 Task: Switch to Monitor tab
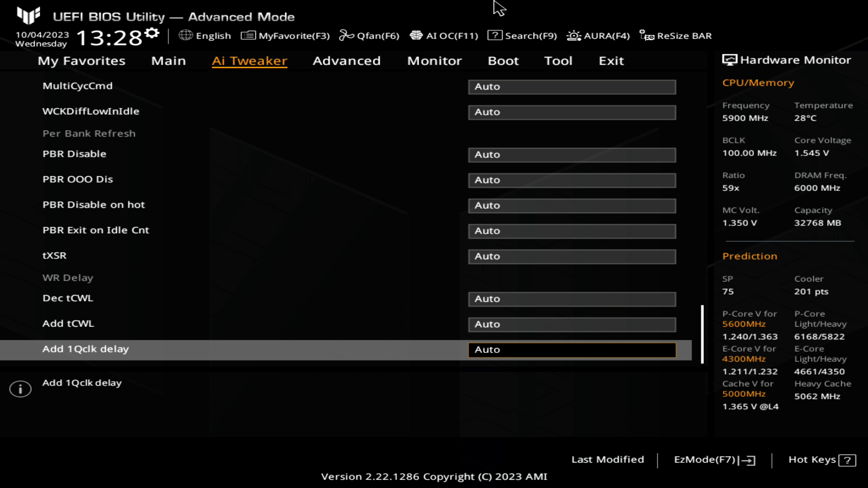434,61
